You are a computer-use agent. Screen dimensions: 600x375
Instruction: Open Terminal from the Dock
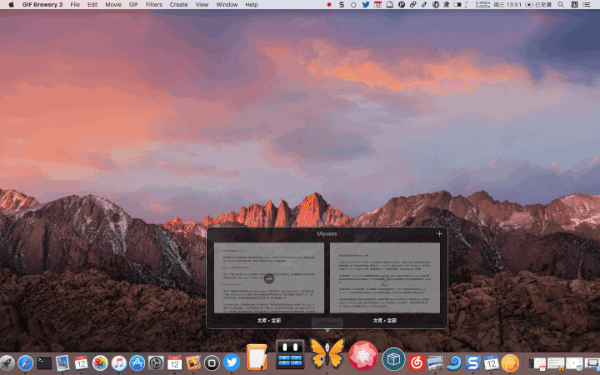coord(44,363)
